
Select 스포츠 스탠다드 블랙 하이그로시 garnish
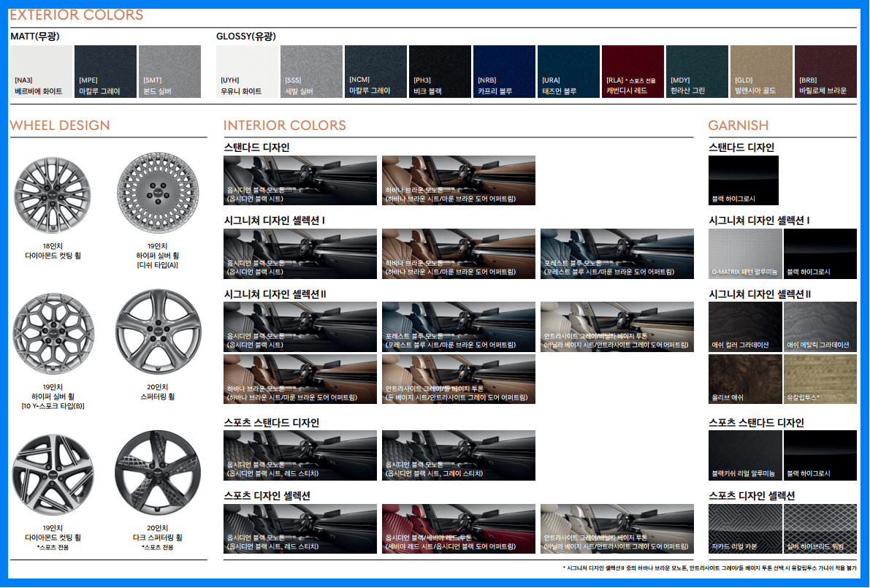(x=820, y=455)
